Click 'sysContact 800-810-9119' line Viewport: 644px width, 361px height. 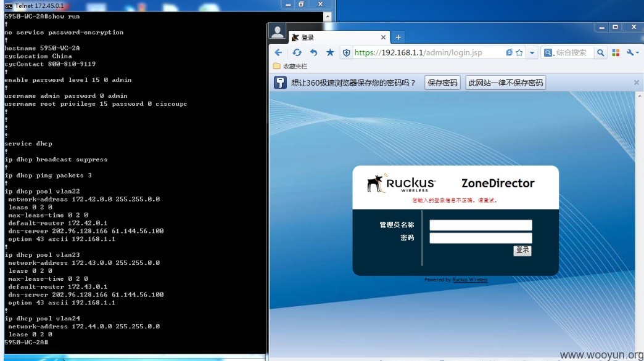(50, 64)
